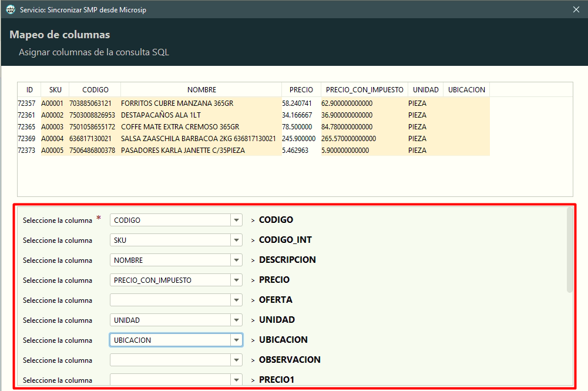Screen dimensions: 588x391
Task: Click the SKU column header
Action: click(55, 90)
